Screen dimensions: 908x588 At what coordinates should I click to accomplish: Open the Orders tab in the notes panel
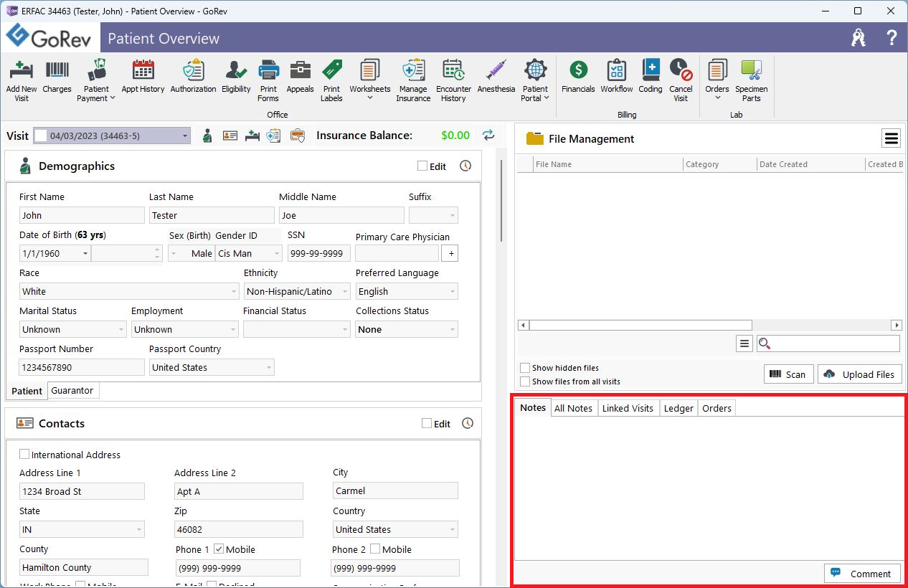[x=717, y=408]
